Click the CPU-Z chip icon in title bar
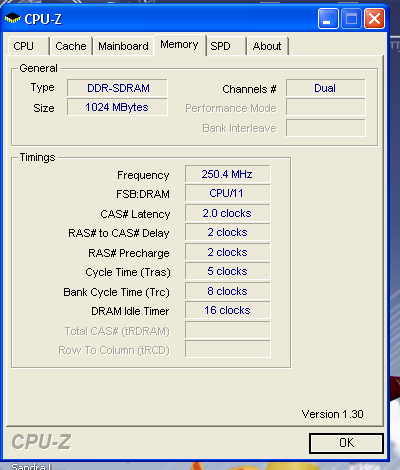Image resolution: width=400 pixels, height=470 pixels. (13, 18)
